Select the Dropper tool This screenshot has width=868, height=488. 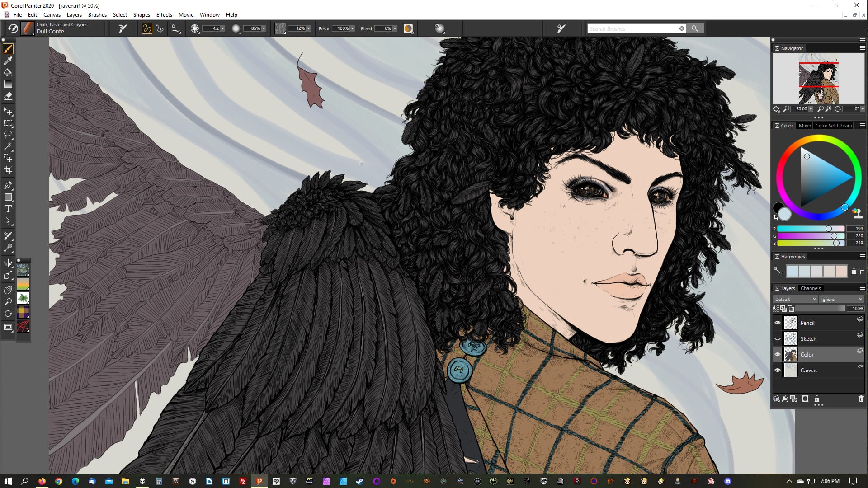pos(8,61)
